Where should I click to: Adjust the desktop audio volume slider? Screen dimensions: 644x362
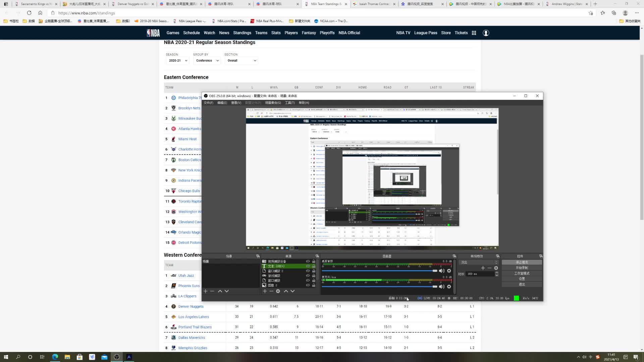(435, 271)
